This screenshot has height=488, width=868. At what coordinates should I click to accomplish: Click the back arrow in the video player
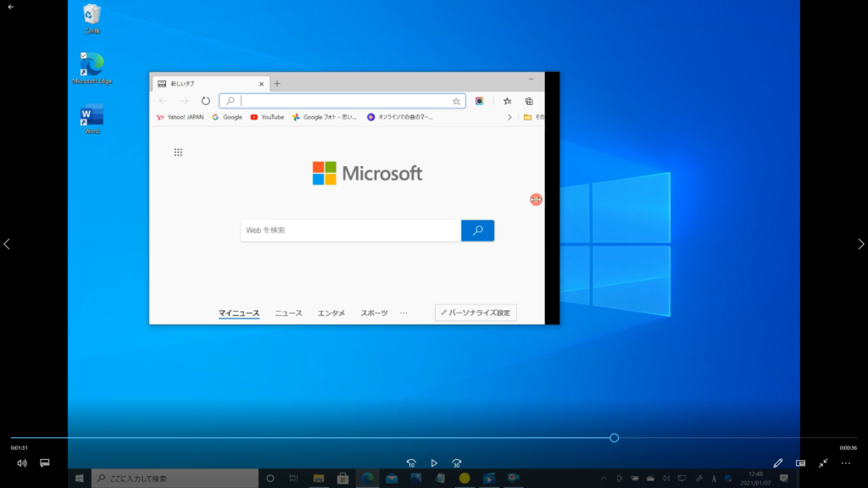click(10, 7)
